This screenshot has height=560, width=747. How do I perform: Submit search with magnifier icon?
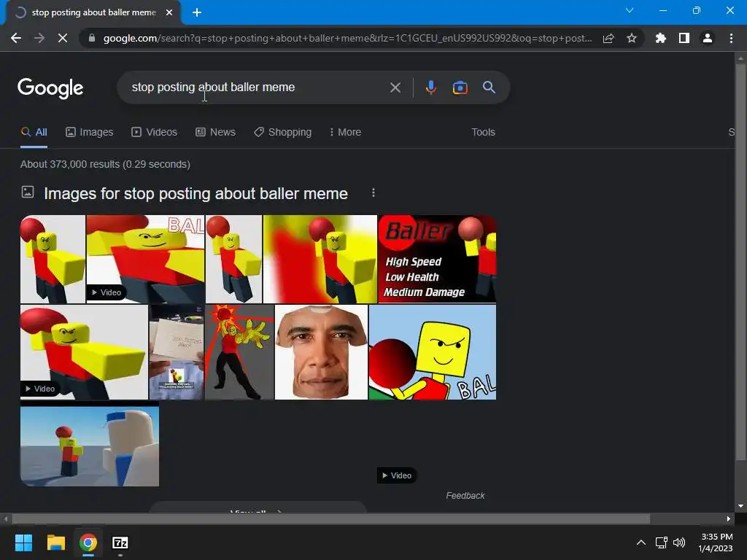[489, 87]
